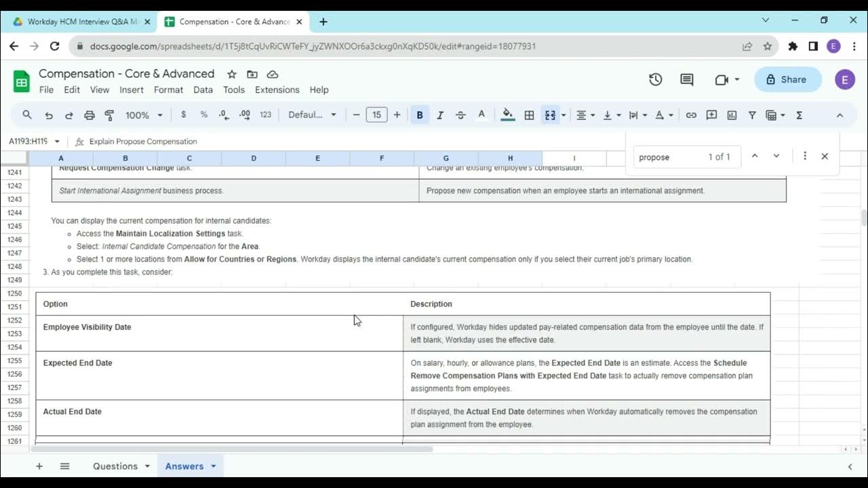Open version history clock icon
Image resolution: width=868 pixels, height=488 pixels.
pyautogui.click(x=655, y=79)
